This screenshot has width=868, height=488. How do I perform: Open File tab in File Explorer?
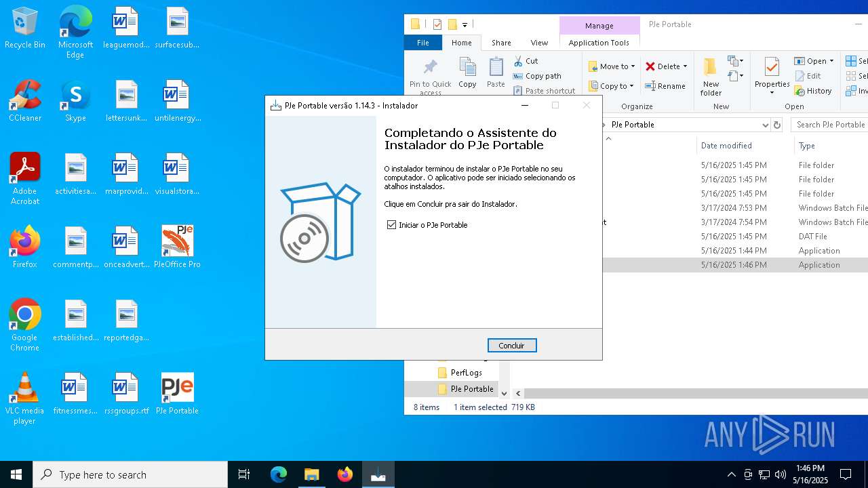422,43
